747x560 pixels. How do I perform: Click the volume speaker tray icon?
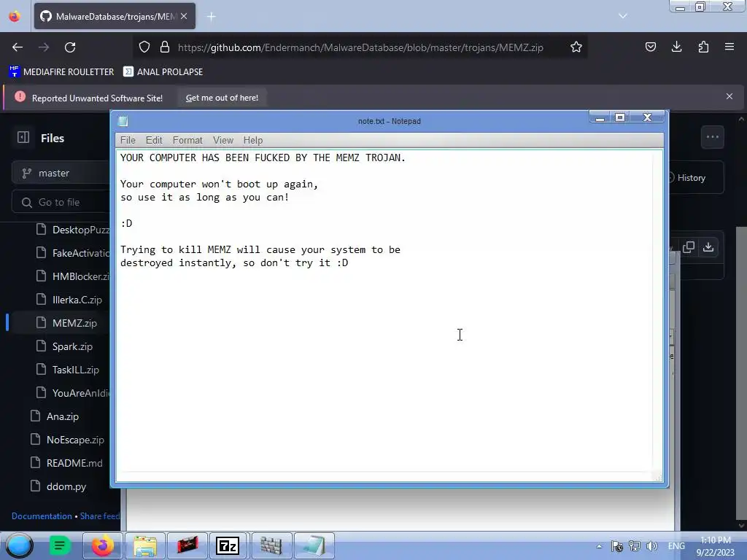pos(651,546)
